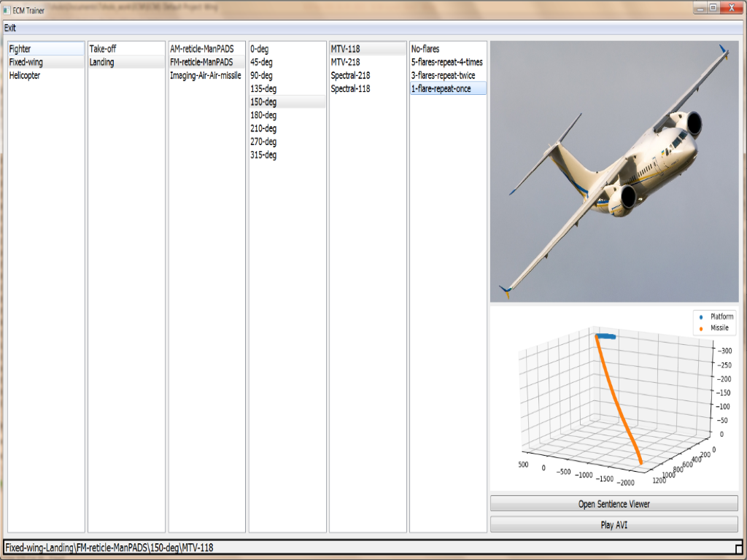
Task: Select MTV-218 flare type
Action: pyautogui.click(x=346, y=63)
